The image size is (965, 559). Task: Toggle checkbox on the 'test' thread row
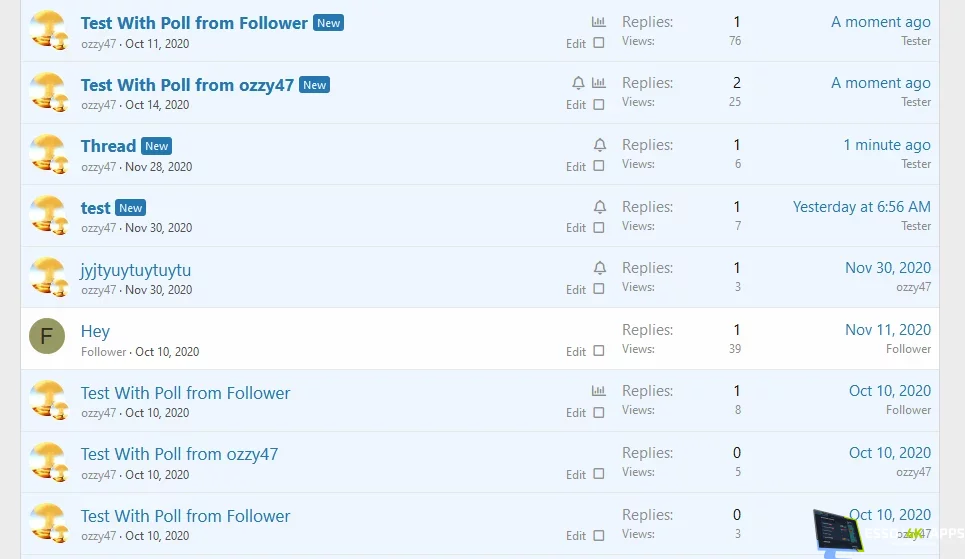(599, 227)
